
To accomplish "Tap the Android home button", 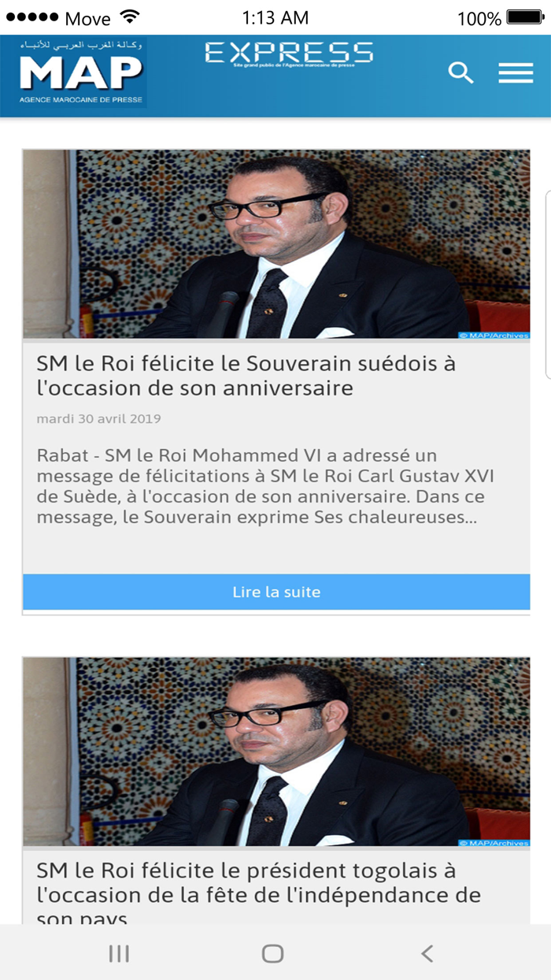I will coord(272,954).
